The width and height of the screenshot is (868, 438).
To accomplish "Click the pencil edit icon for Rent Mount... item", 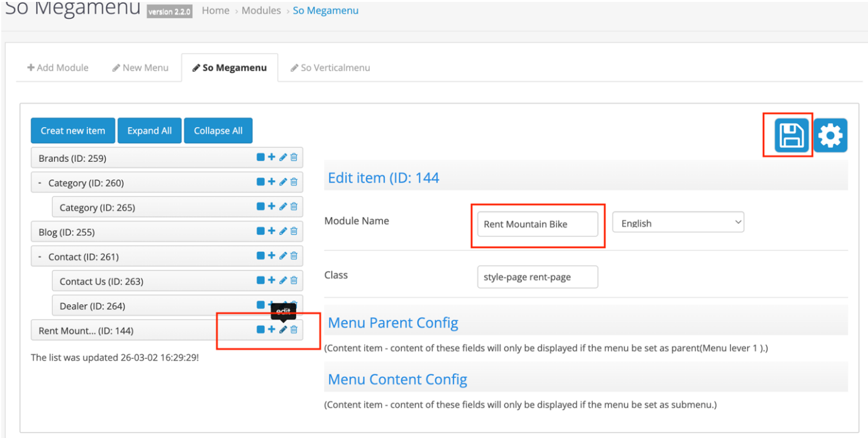I will click(283, 330).
